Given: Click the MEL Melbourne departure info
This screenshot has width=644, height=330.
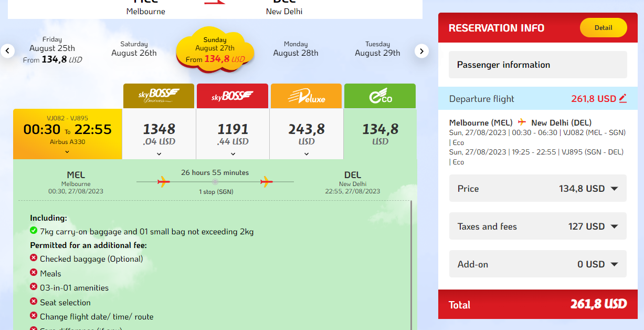Looking at the screenshot, I should click(x=76, y=182).
